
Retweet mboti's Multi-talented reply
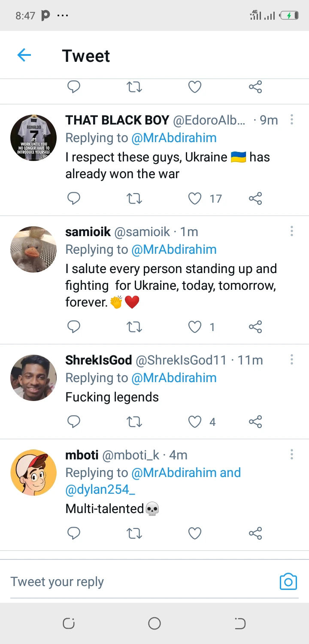click(134, 533)
